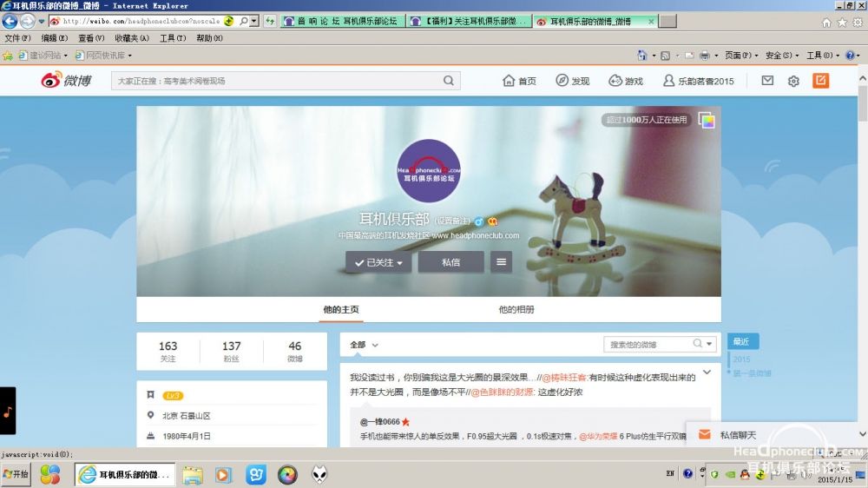Screen dimensions: 868x488
Task: Click the IE back navigation button
Action: (x=10, y=21)
